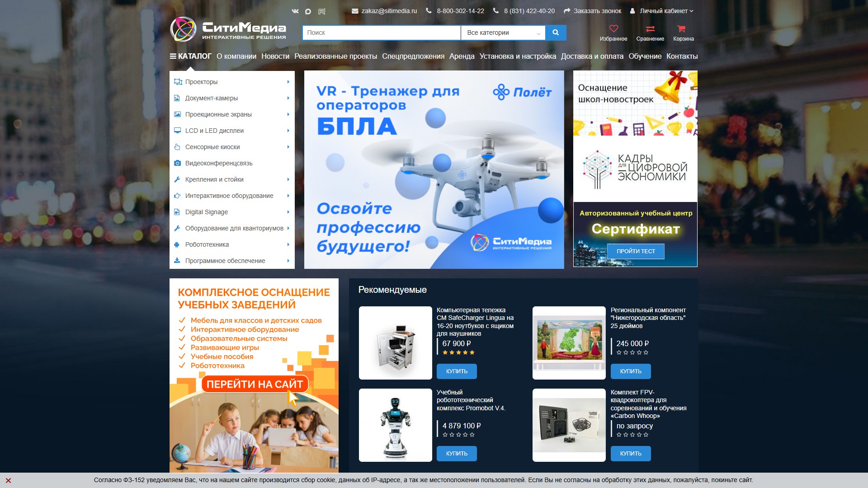Viewport: 868px width, 488px height.
Task: Open the КАТАЛОГ menu
Action: click(x=190, y=56)
